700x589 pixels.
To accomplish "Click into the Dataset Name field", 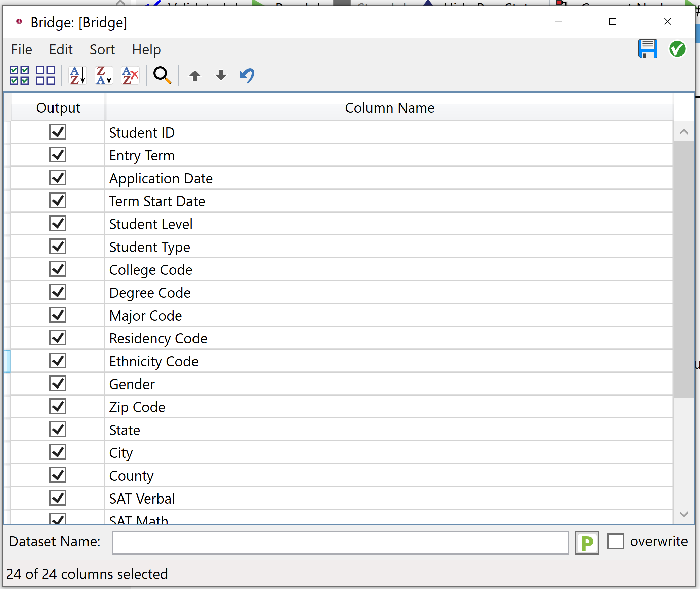I will 340,543.
